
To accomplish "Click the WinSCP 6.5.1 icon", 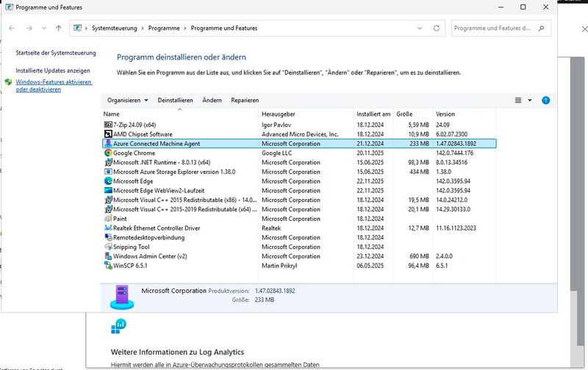I will coord(108,266).
